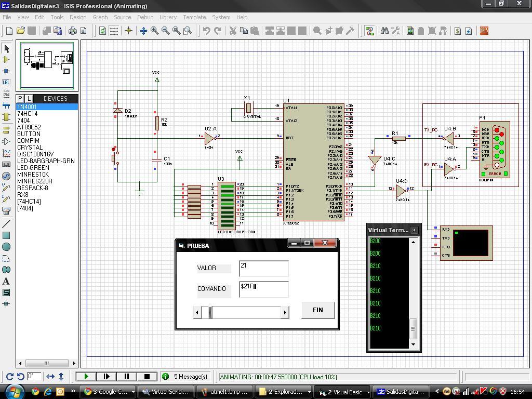Viewport: 532px width, 399px height.
Task: Click the P pick-devices button
Action: 19,98
